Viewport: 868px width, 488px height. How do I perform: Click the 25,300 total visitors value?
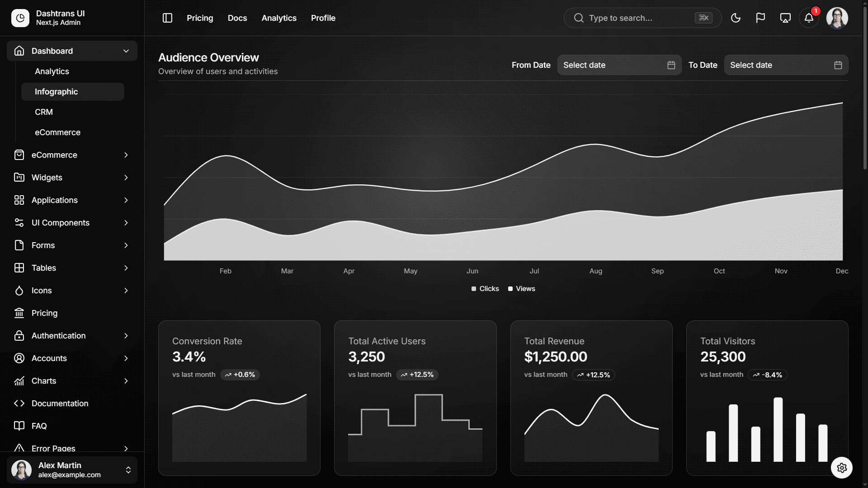pos(723,357)
